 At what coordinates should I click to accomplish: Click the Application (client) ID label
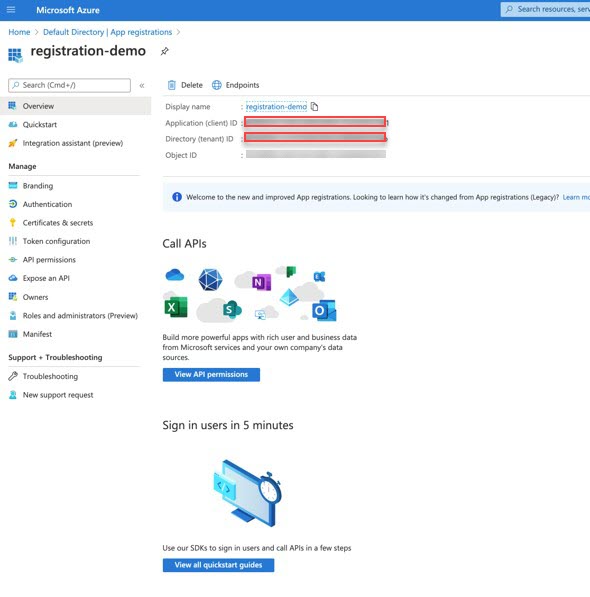201,123
